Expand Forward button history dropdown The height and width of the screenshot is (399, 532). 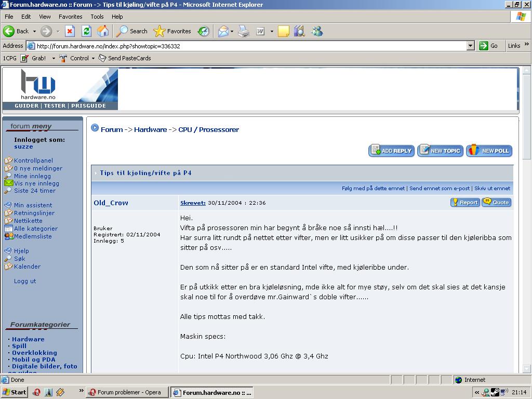click(x=58, y=31)
